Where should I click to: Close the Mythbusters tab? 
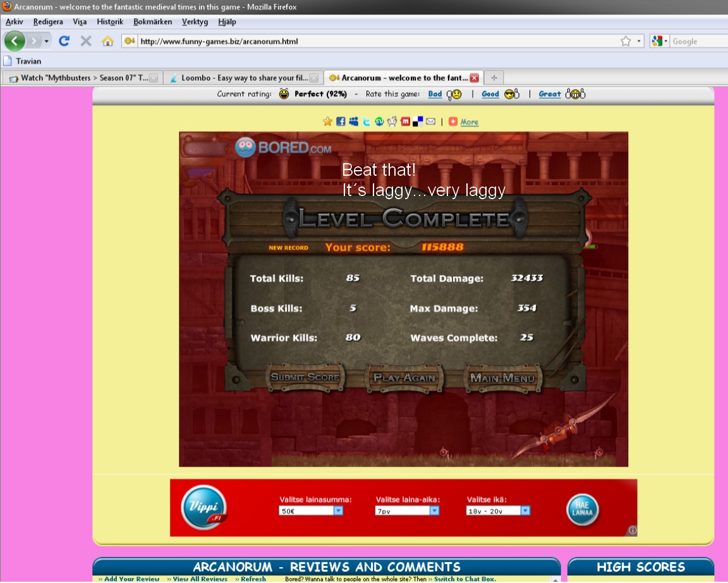[x=154, y=78]
